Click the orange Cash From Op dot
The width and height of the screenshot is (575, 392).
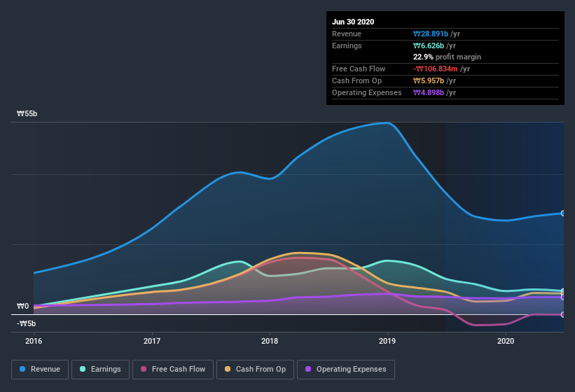(x=228, y=369)
